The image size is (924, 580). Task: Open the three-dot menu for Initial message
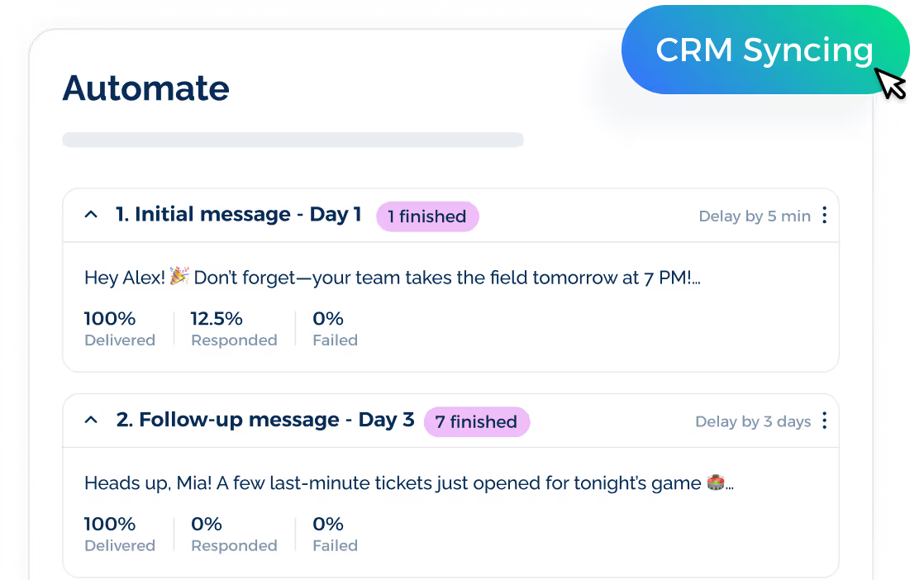click(824, 215)
